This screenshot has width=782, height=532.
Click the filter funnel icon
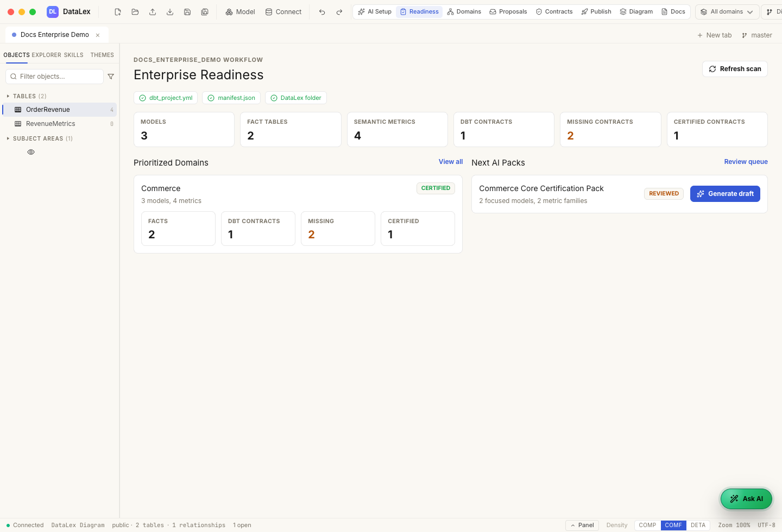coord(111,77)
